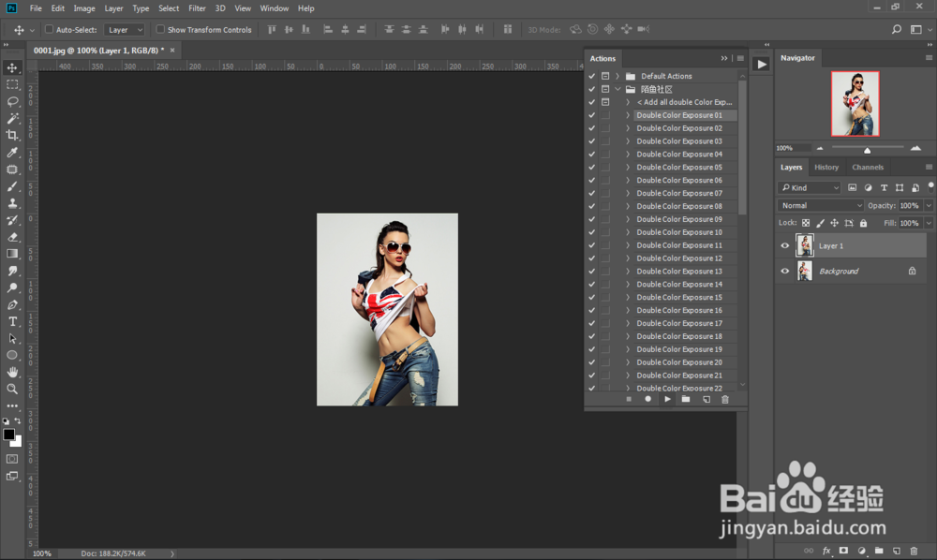The image size is (937, 560).
Task: Select the Path Selection tool
Action: (x=12, y=338)
